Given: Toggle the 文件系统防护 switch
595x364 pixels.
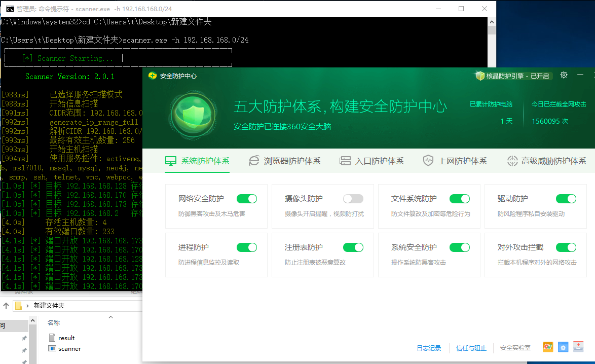Looking at the screenshot, I should [x=460, y=199].
